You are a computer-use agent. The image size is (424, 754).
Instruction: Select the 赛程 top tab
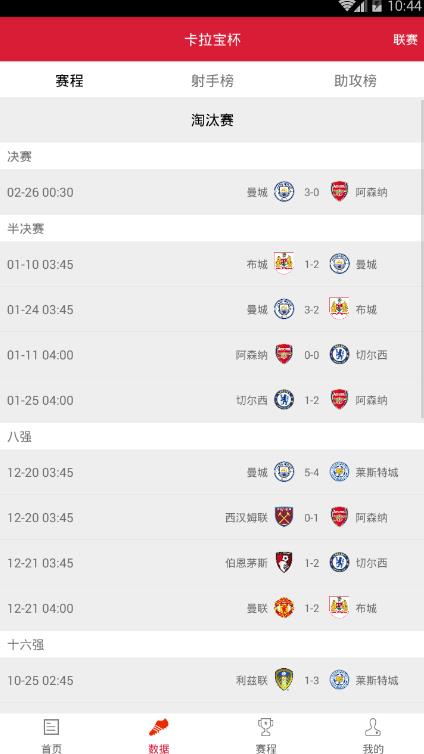69,80
